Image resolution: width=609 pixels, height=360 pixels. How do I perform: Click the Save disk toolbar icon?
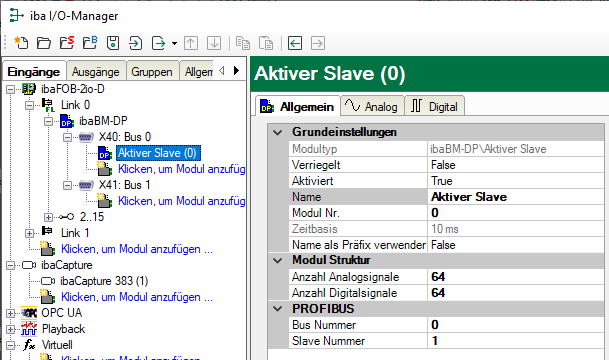(113, 43)
